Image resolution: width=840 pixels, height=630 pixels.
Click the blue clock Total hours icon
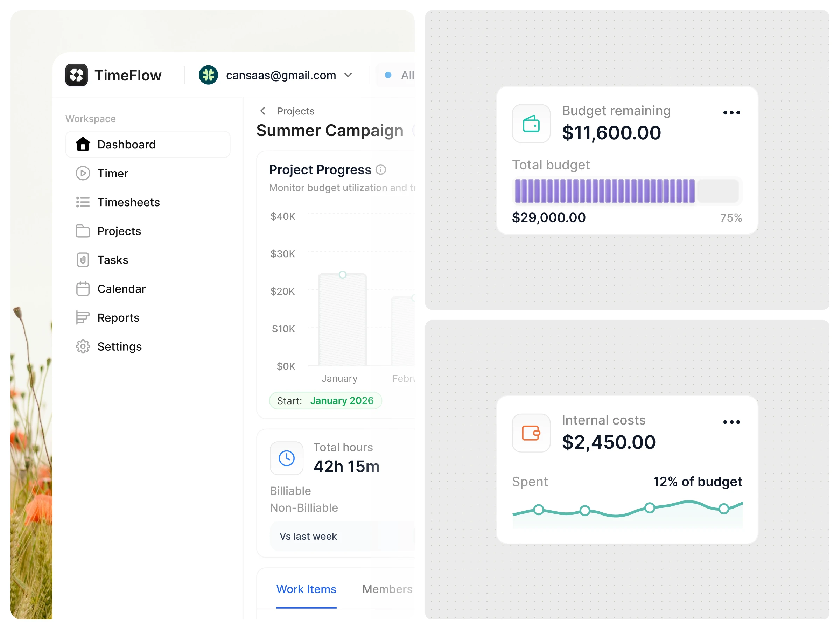tap(287, 458)
